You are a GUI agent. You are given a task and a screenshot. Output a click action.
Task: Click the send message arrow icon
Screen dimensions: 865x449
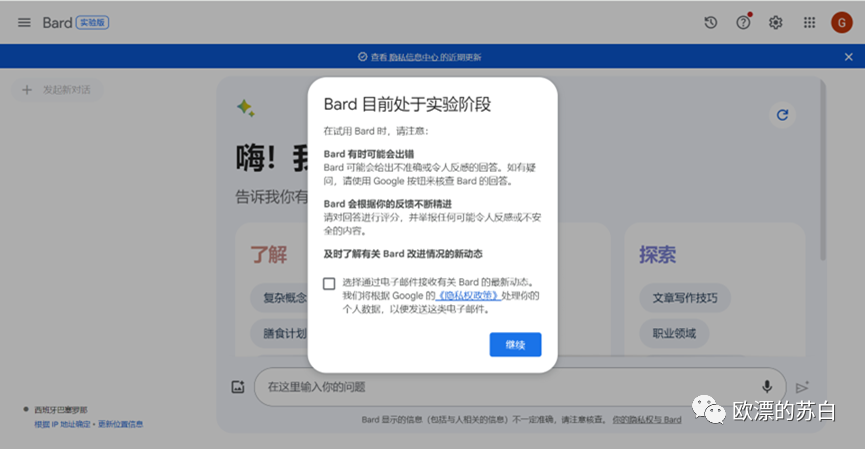802,387
